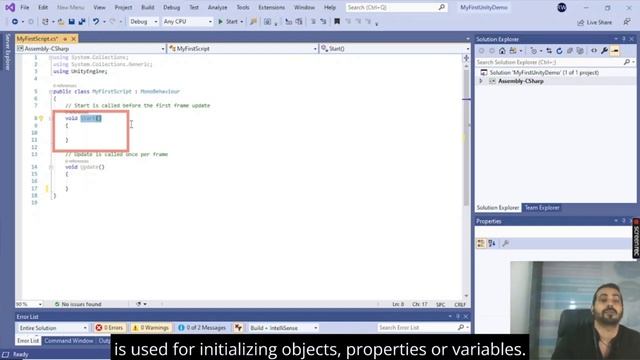Click the Bookmark toggle icon in toolbar
This screenshot has width=640, height=360.
coord(337,22)
